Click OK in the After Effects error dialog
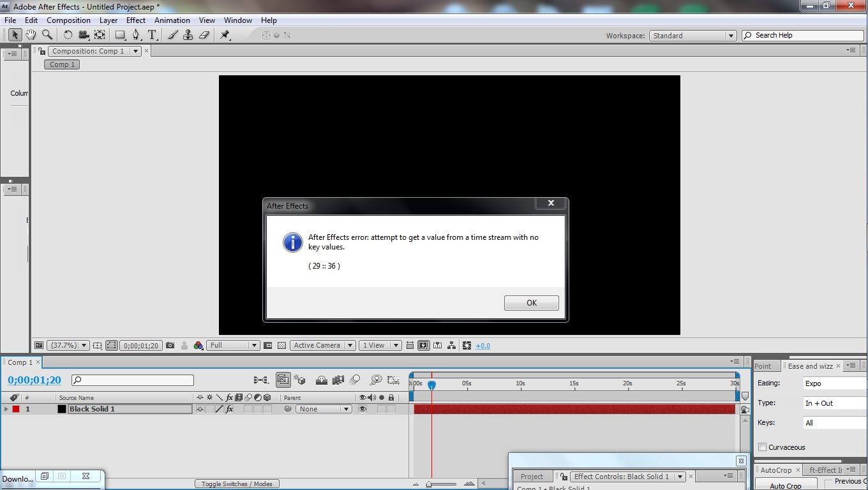This screenshot has height=490, width=868. tap(531, 303)
